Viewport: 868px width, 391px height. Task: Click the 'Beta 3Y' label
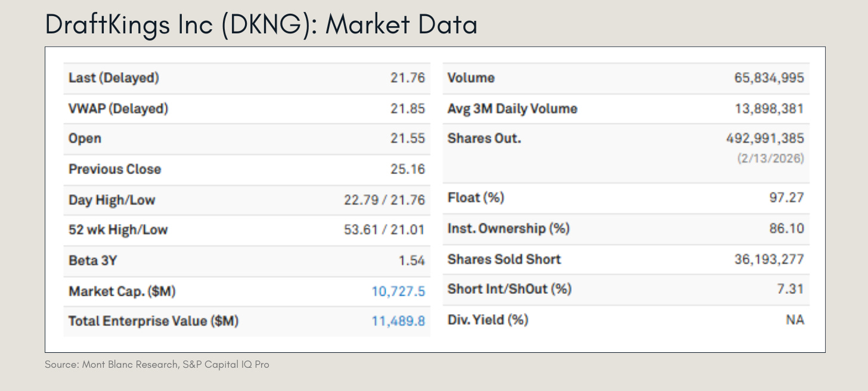click(92, 260)
